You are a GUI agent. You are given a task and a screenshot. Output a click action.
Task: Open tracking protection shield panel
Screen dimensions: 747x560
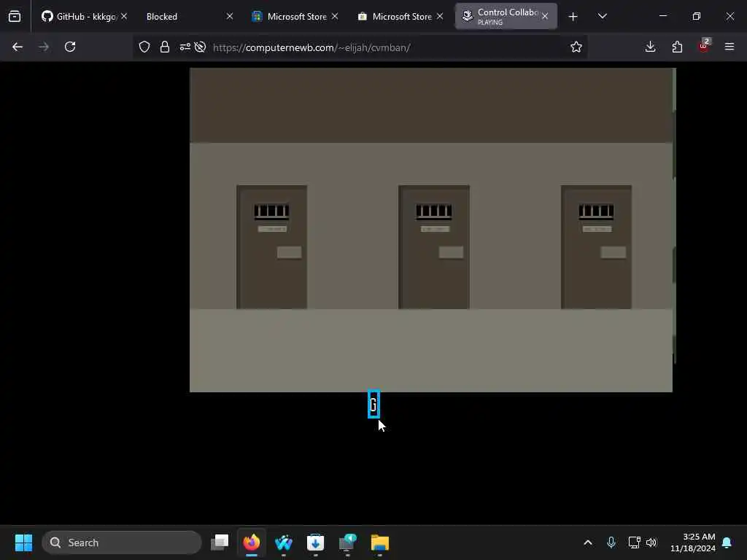click(x=144, y=47)
